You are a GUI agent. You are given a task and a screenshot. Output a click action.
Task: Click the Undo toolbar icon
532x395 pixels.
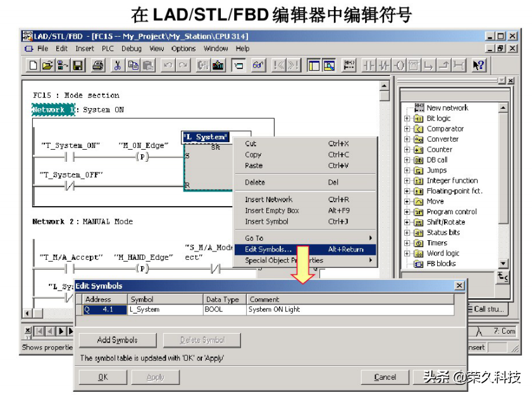coord(168,65)
